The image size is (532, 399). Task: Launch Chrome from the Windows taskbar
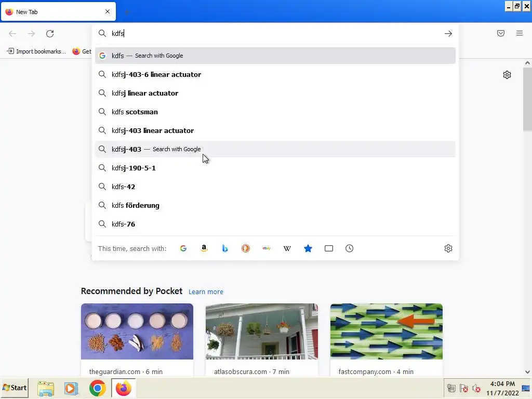click(x=97, y=388)
